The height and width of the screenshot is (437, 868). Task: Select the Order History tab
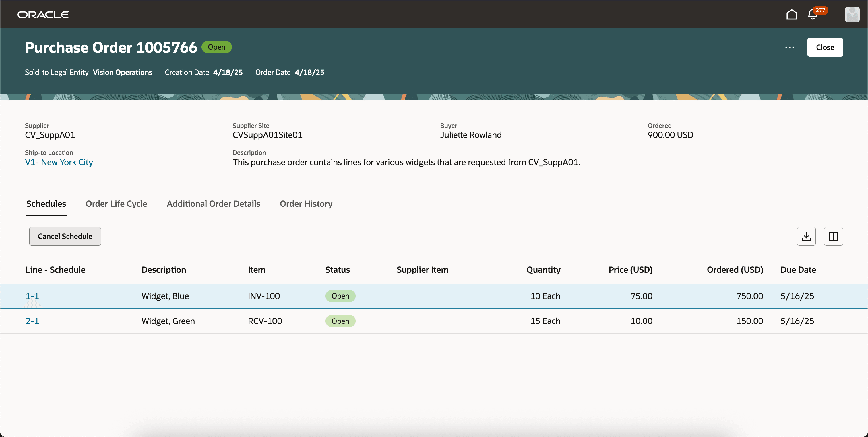tap(306, 204)
